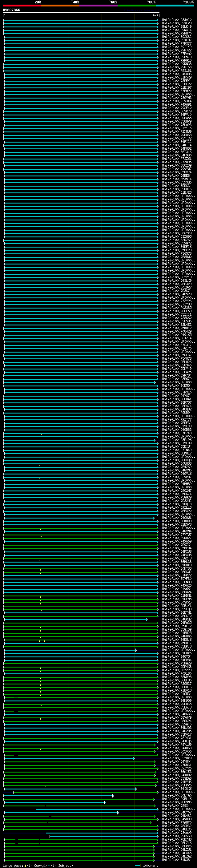Select the UniRef100_B1N384 label
Viewport: 197px width, 868px height.
pos(177,860)
